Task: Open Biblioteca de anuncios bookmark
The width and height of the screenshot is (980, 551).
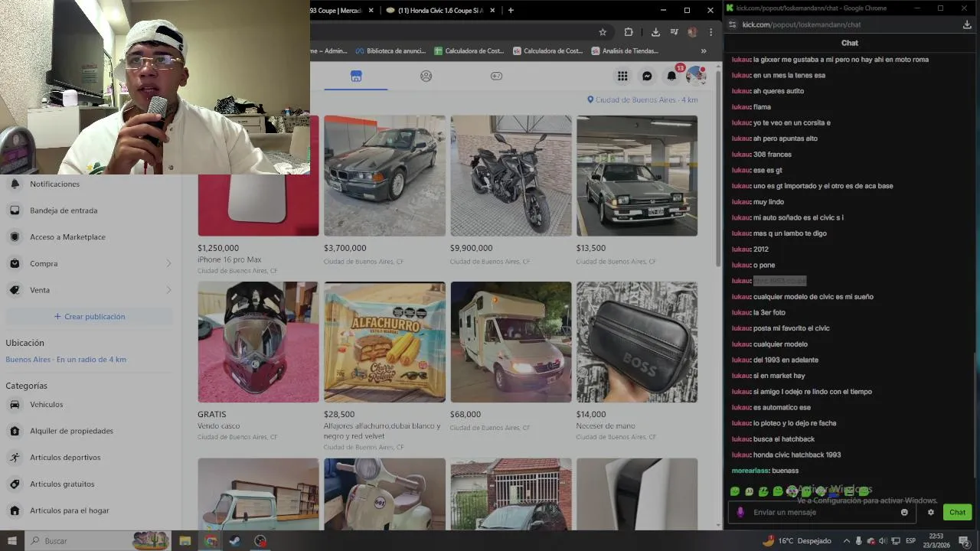Action: (390, 51)
